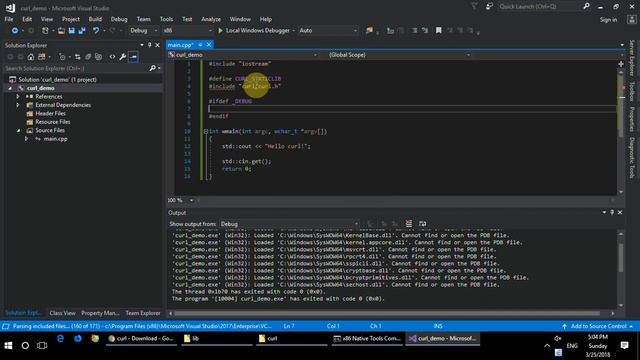Toggle Word Wrap in the Output panel
Image resolution: width=640 pixels, height=360 pixels.
point(422,224)
